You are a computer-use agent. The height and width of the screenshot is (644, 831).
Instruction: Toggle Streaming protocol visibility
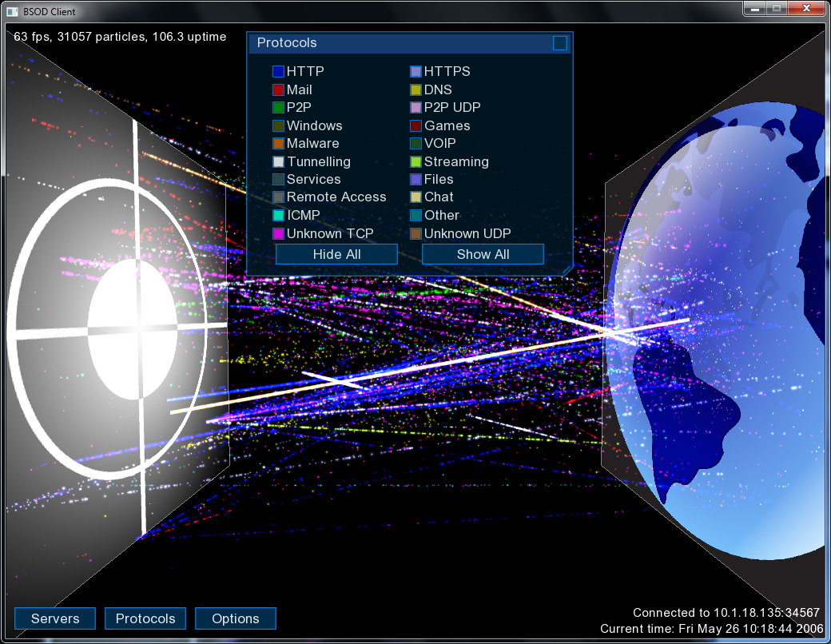point(415,162)
